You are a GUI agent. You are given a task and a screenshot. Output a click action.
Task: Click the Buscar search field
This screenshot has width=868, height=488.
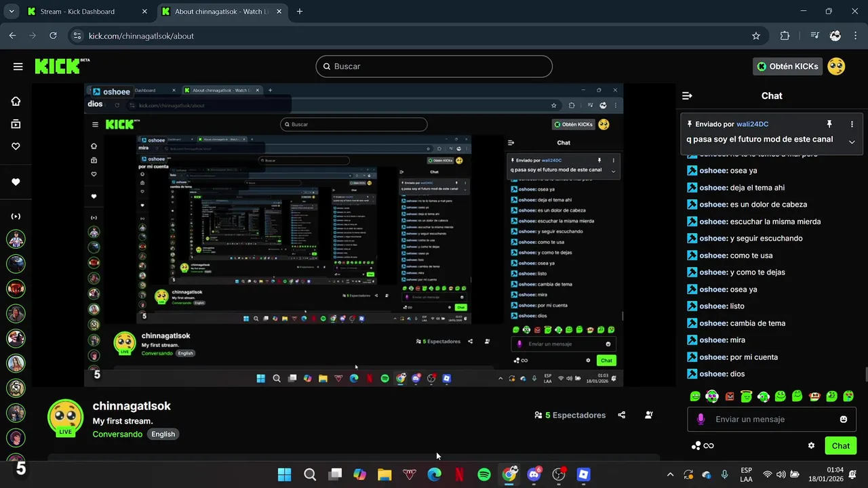pyautogui.click(x=434, y=66)
